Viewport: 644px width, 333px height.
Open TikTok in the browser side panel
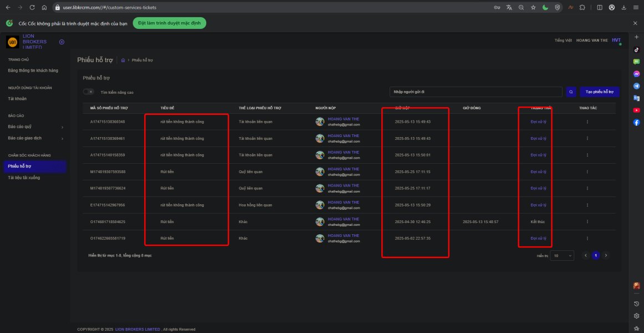coord(637,50)
